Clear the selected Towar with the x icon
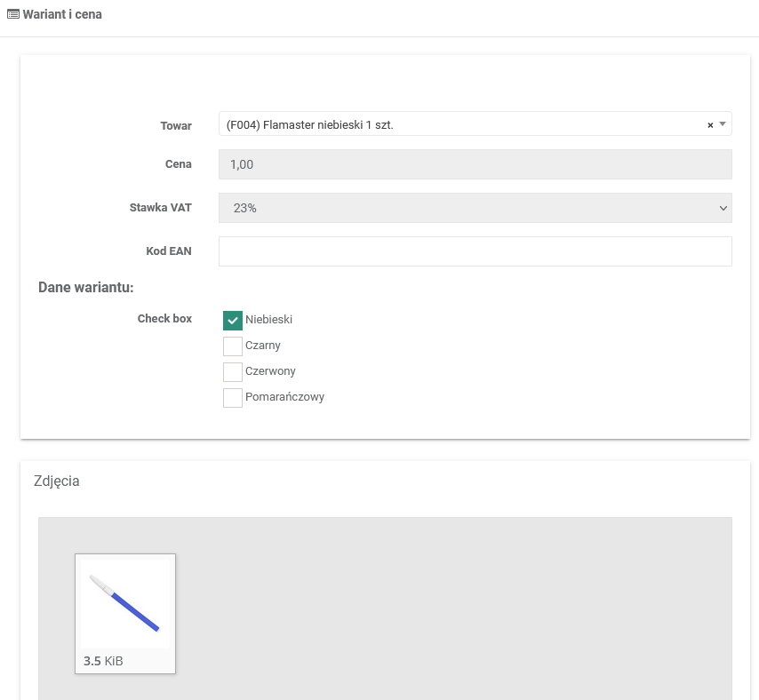The image size is (759, 700). pos(710,125)
